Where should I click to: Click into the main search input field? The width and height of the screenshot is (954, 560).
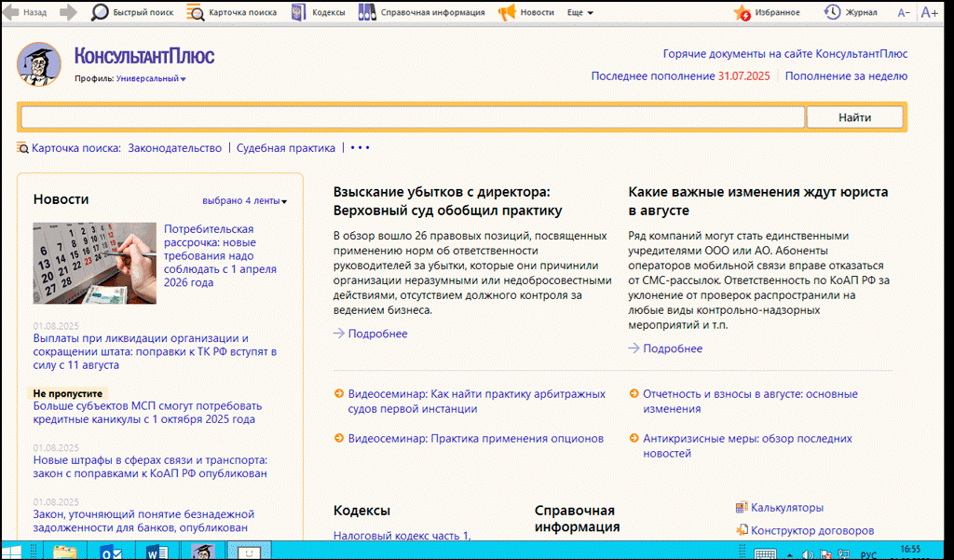point(413,117)
